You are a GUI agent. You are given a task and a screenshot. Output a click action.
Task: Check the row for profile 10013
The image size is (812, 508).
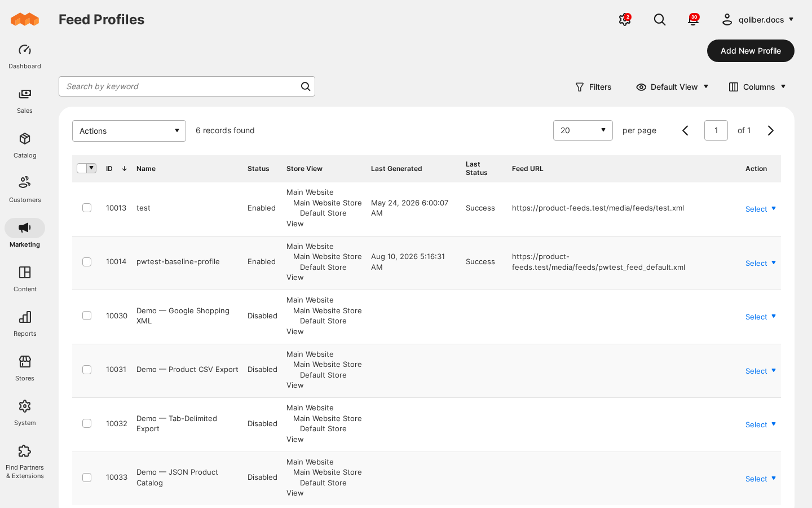87,208
